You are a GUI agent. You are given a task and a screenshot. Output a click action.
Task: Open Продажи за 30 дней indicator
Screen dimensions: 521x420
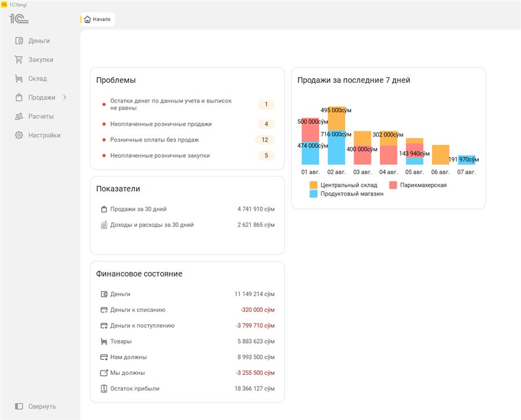coord(188,209)
